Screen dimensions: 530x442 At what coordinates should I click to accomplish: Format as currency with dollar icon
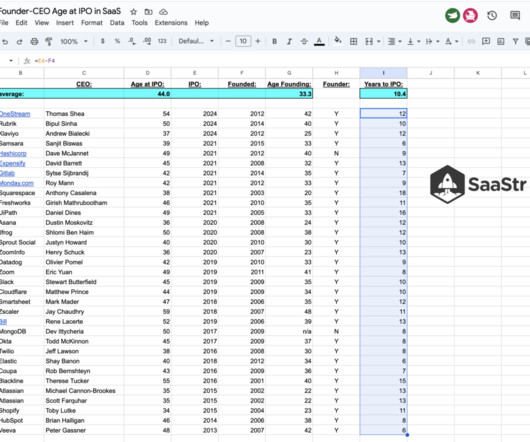click(103, 41)
